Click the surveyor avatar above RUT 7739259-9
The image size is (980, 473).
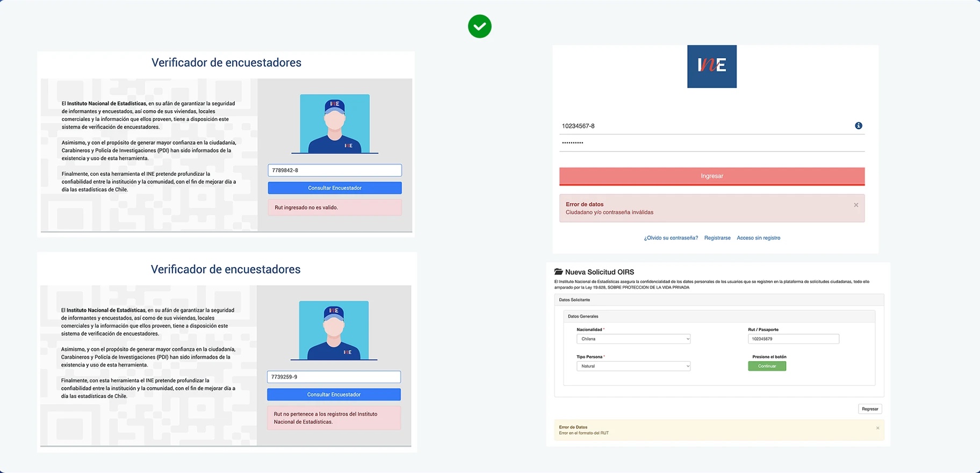(334, 330)
